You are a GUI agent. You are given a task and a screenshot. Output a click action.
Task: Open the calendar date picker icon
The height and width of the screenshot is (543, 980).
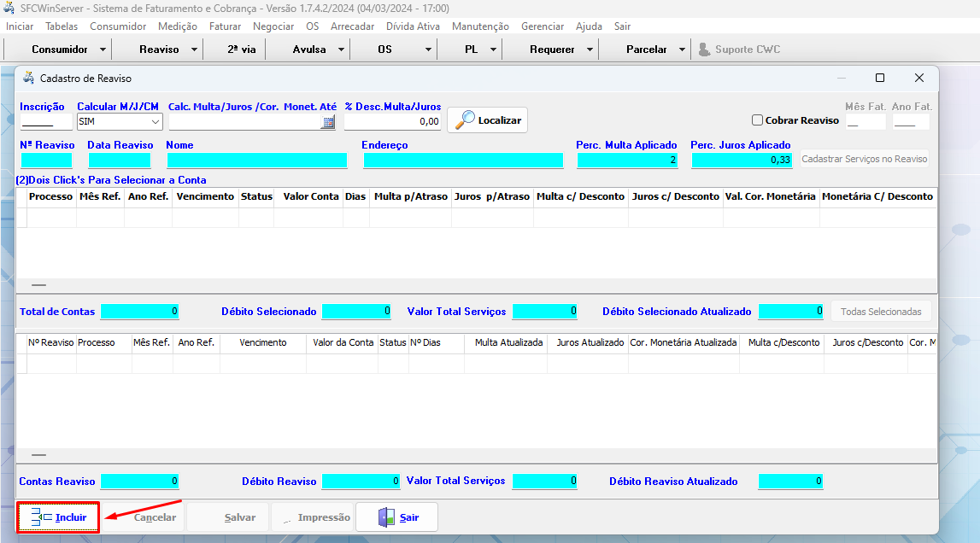pos(328,122)
